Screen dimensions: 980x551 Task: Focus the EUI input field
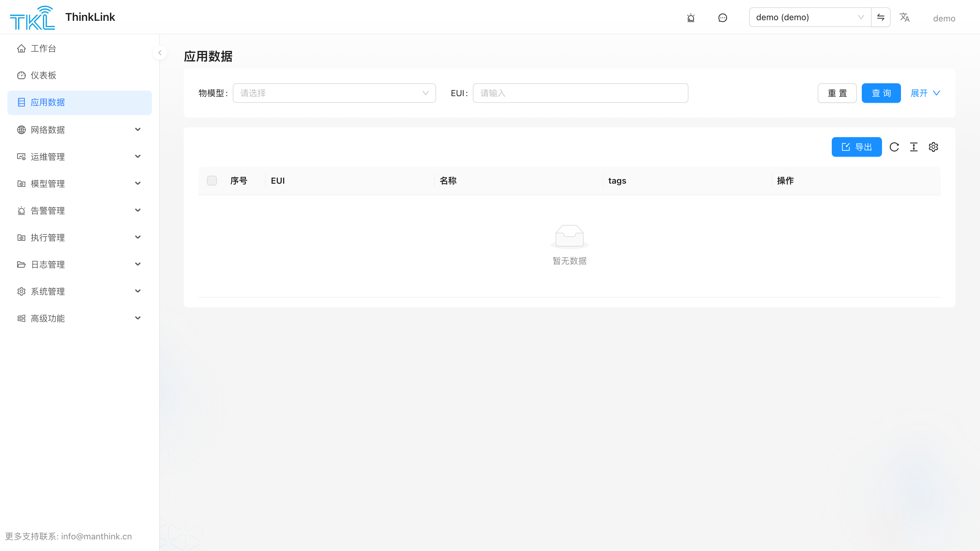(x=580, y=93)
